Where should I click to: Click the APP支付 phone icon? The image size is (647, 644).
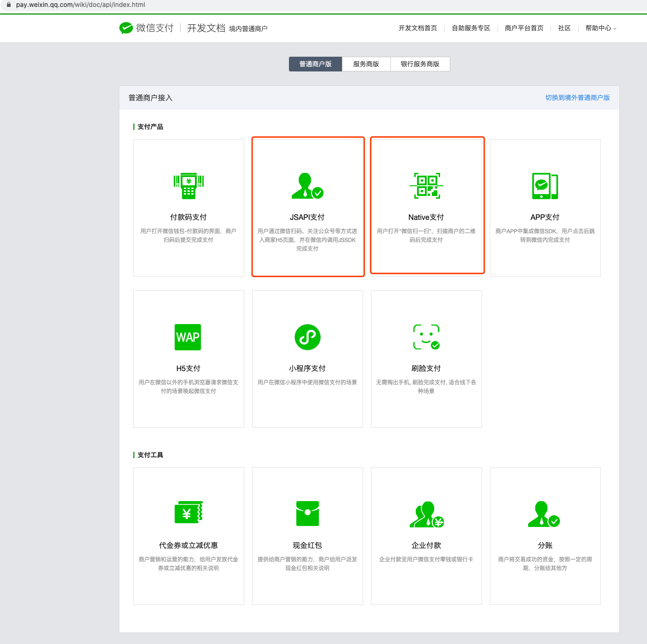tap(545, 186)
